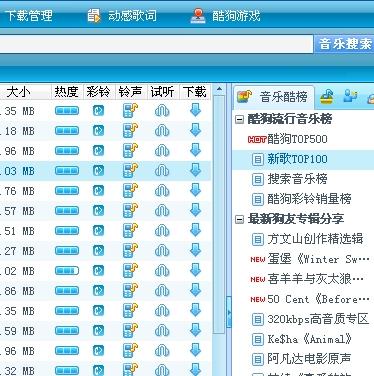374x376 pixels.
Task: Open the 喜羊羊与灰太狼 album entry
Action: [x=307, y=279]
